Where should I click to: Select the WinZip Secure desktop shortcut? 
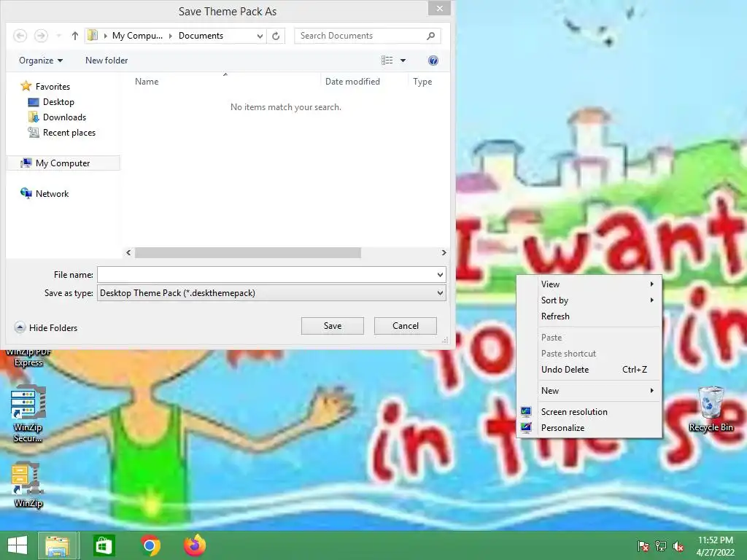(28, 414)
